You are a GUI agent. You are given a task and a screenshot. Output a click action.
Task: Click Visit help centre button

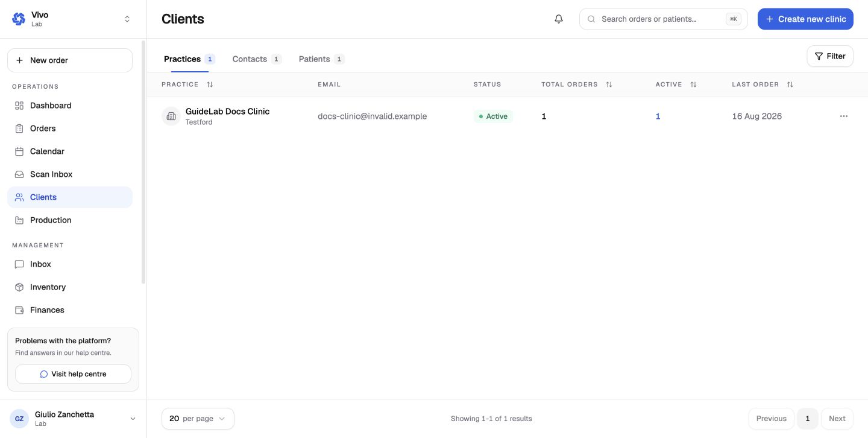click(73, 374)
